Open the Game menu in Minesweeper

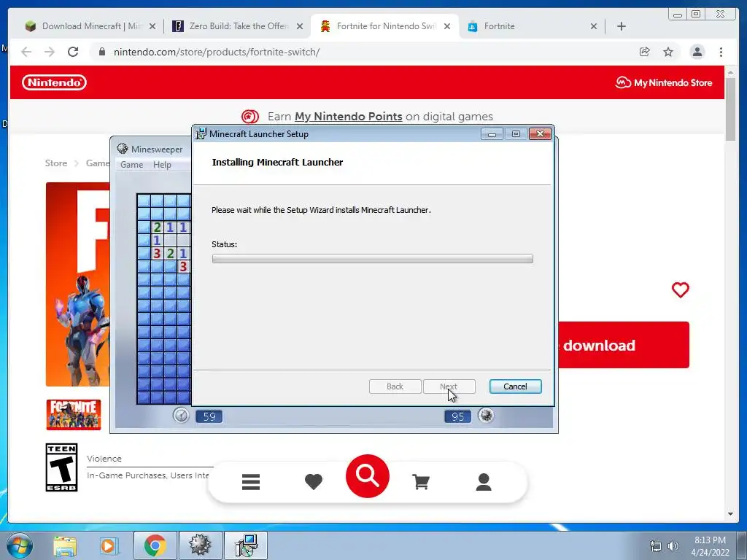tap(131, 165)
